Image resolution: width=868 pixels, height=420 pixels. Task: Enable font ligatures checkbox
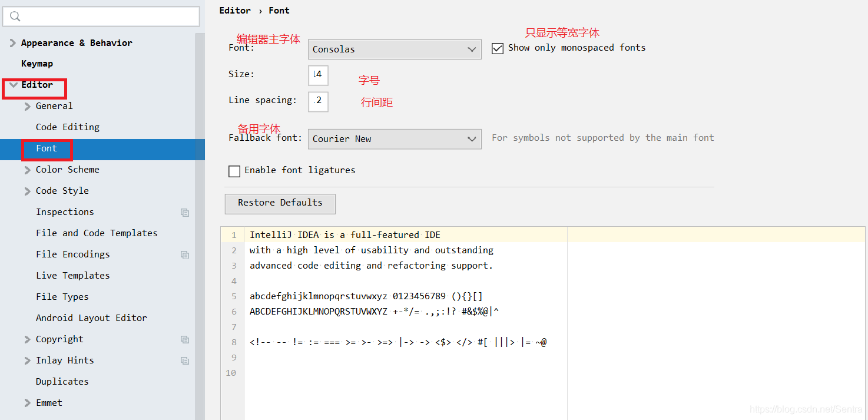tap(234, 171)
